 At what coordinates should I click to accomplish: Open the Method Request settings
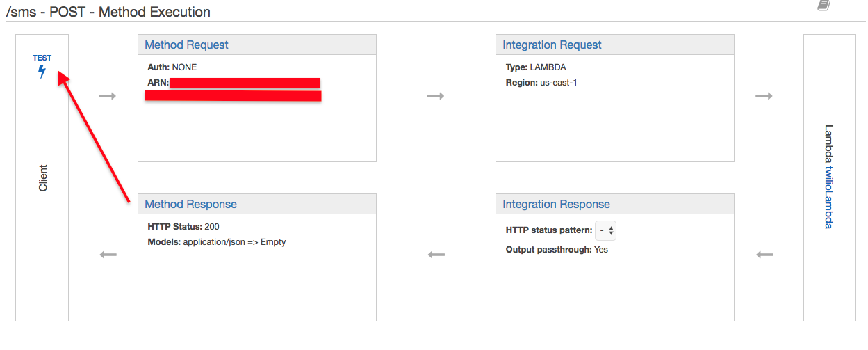tap(186, 45)
